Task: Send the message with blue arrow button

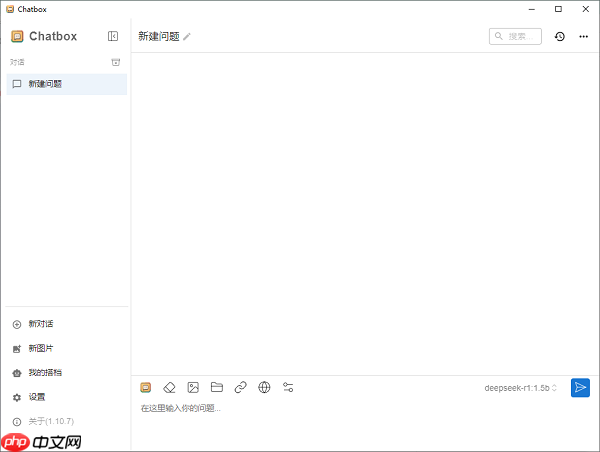Action: pyautogui.click(x=580, y=388)
